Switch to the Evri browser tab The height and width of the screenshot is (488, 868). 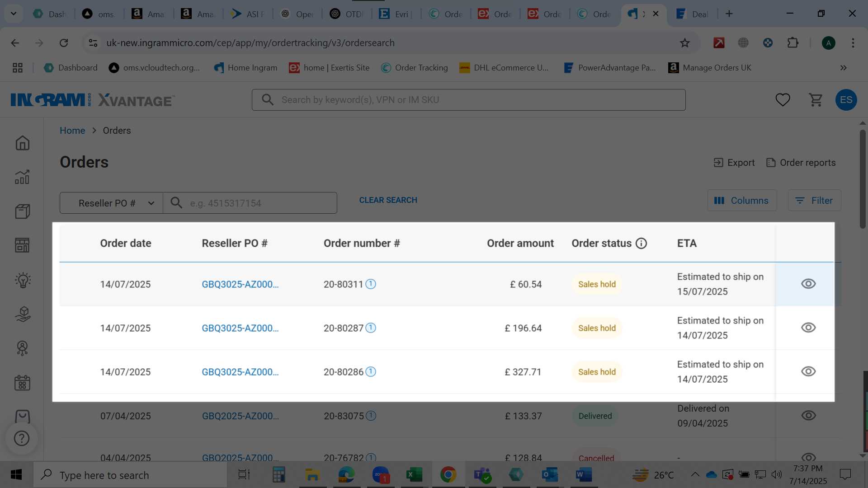click(396, 14)
